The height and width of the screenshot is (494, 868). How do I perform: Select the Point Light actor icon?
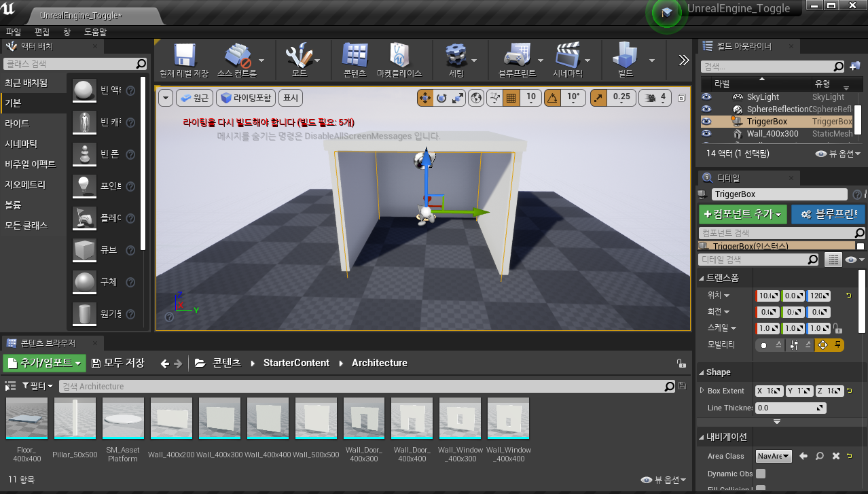(84, 186)
